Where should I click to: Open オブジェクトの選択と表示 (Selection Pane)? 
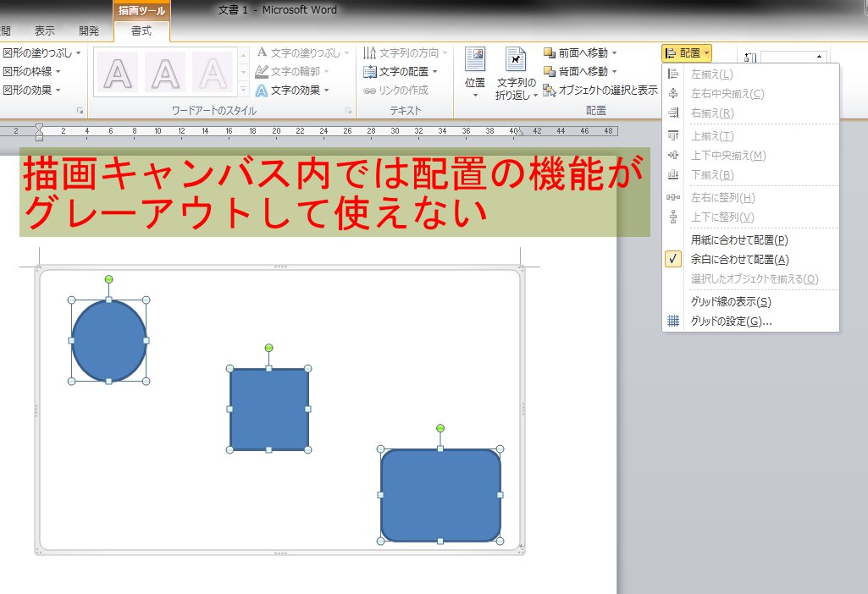[x=605, y=89]
